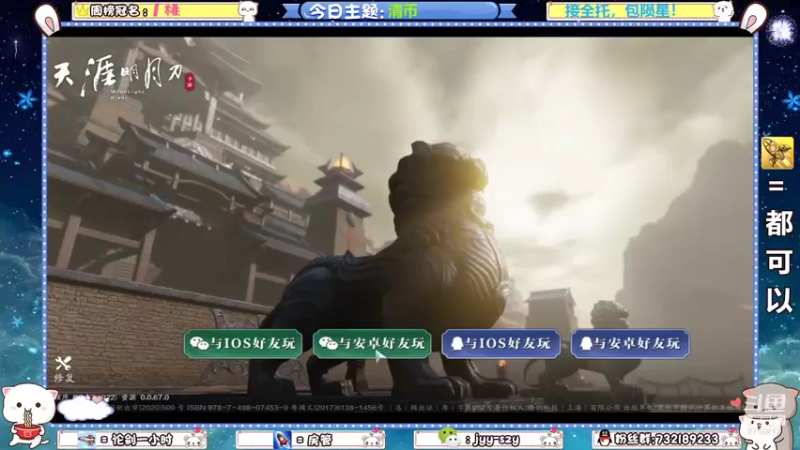Image resolution: width=800 pixels, height=450 pixels.
Task: Click the rocket gift icon beside 房管
Action: (x=283, y=439)
